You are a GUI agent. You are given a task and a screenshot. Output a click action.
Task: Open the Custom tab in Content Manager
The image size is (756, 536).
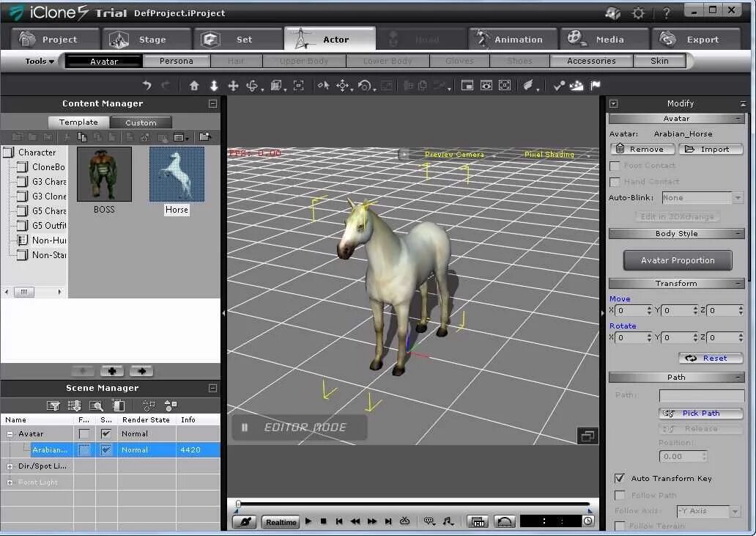(141, 122)
